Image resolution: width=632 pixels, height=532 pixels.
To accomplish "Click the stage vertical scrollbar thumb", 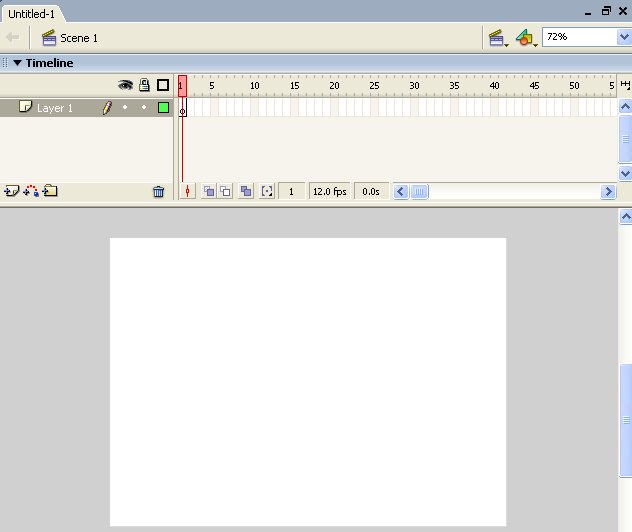I will (x=626, y=420).
